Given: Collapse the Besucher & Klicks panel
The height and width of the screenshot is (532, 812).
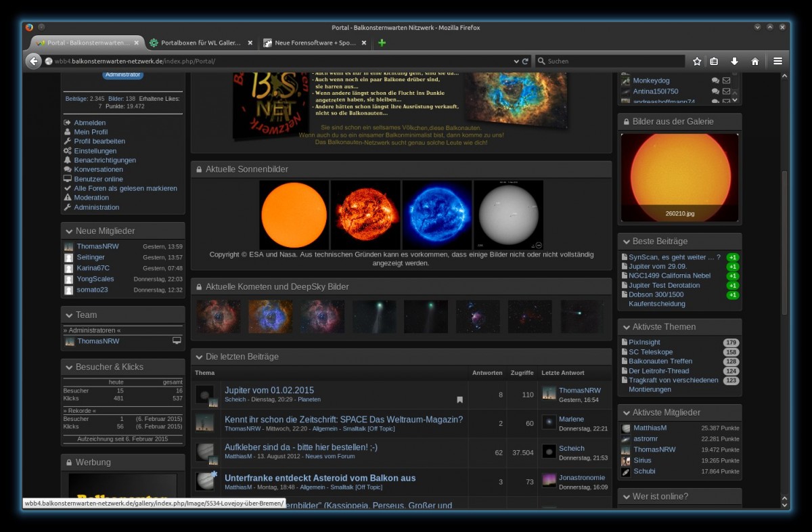Looking at the screenshot, I should [68, 368].
